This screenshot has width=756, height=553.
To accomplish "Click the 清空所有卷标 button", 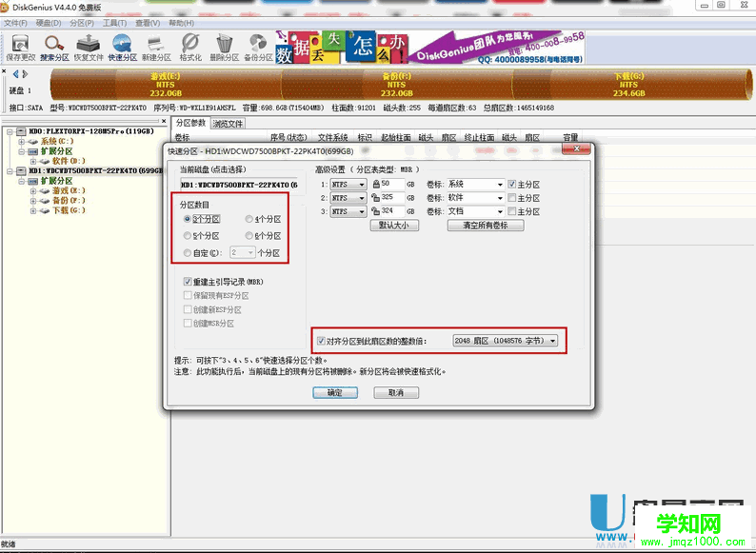I will tap(486, 226).
